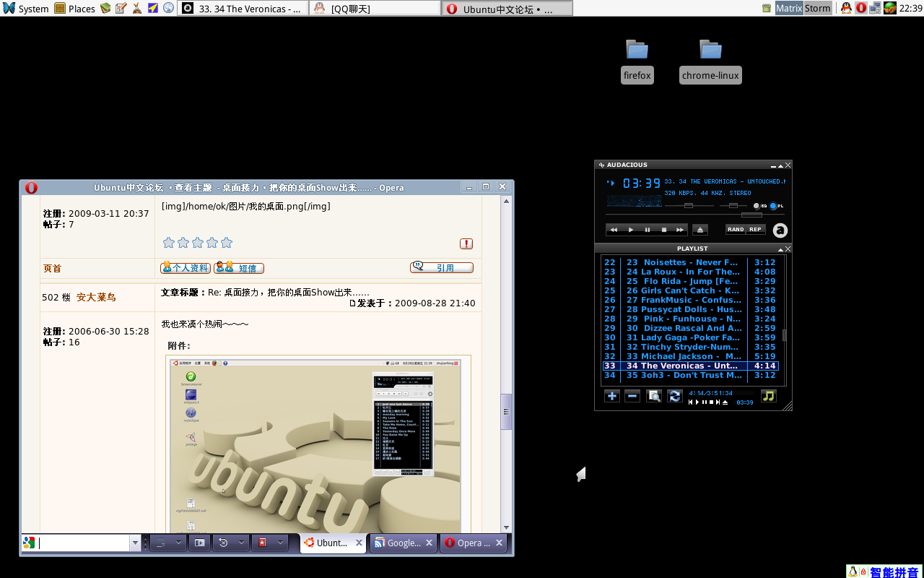Screen dimensions: 924x578
Task: Switch to the Matrix workspace
Action: click(789, 9)
